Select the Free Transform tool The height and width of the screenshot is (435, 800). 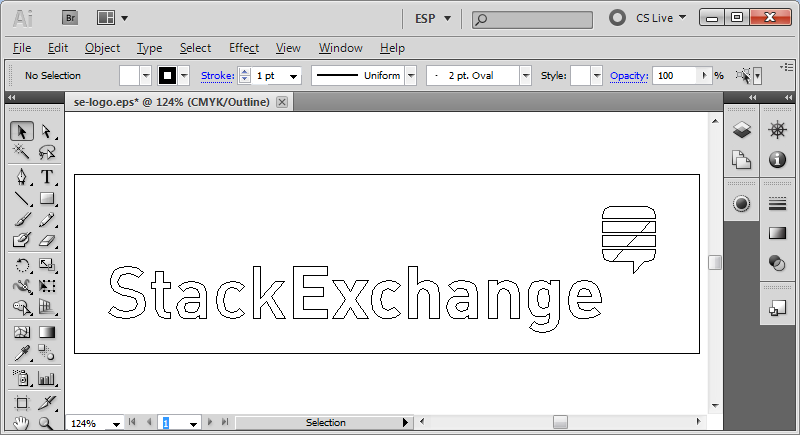click(x=46, y=286)
